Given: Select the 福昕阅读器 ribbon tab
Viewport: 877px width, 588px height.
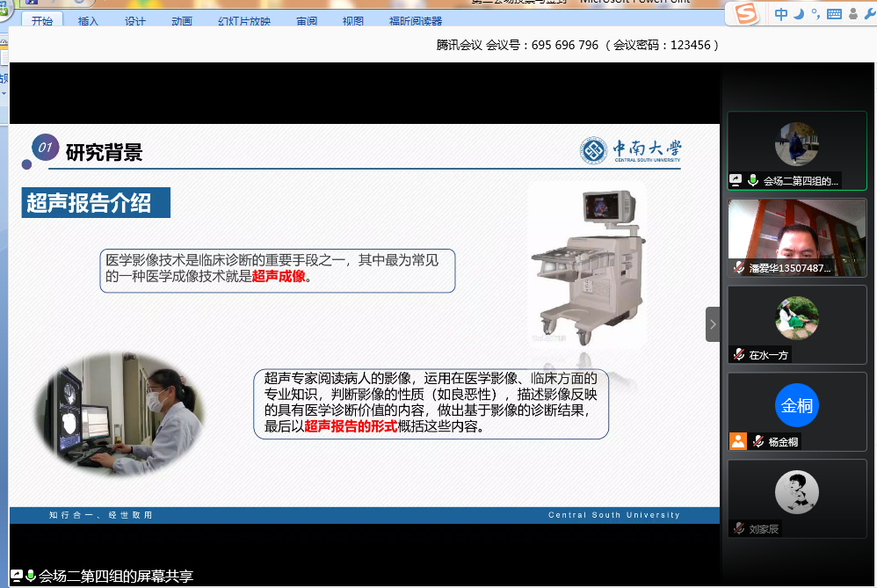Looking at the screenshot, I should [415, 21].
